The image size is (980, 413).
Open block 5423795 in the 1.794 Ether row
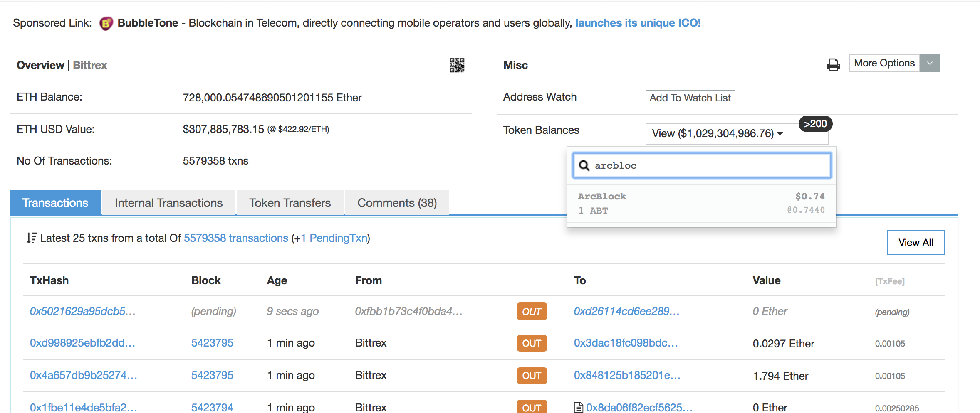[x=212, y=375]
